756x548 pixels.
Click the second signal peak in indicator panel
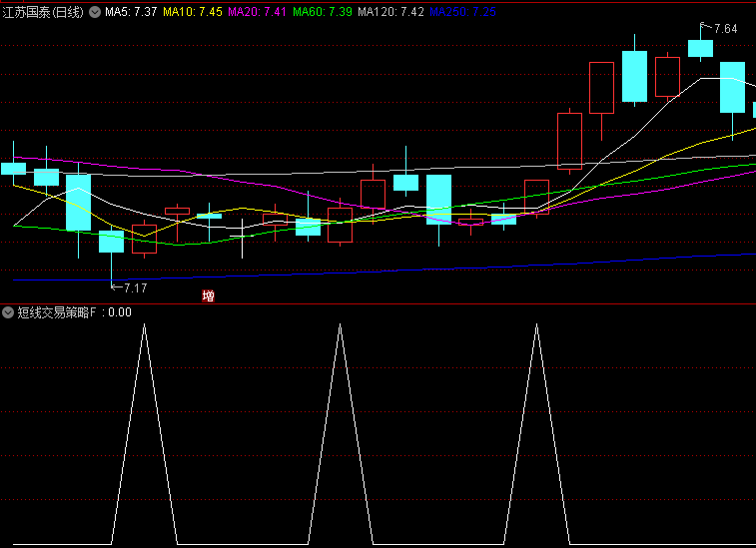(341, 327)
